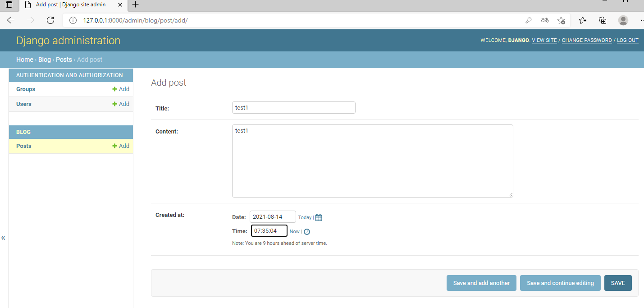Screen dimensions: 644x308
Task: Open the Authentication and Authorization section header
Action: coord(69,75)
